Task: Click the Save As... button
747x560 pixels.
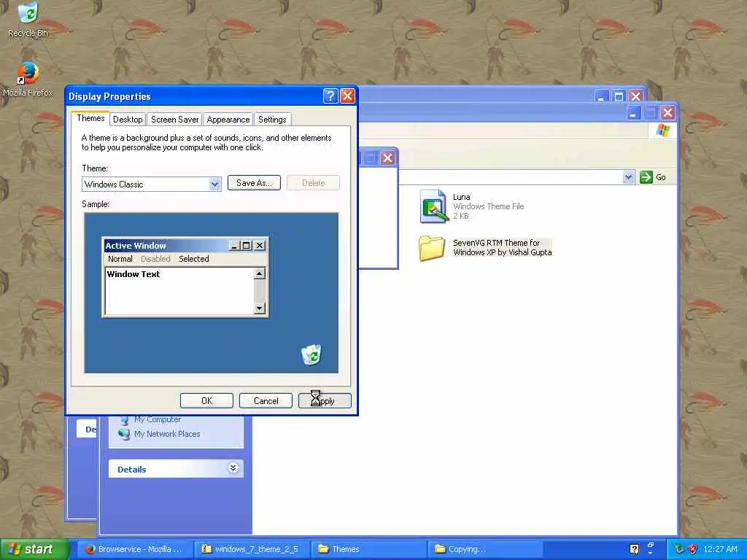Action: tap(254, 183)
